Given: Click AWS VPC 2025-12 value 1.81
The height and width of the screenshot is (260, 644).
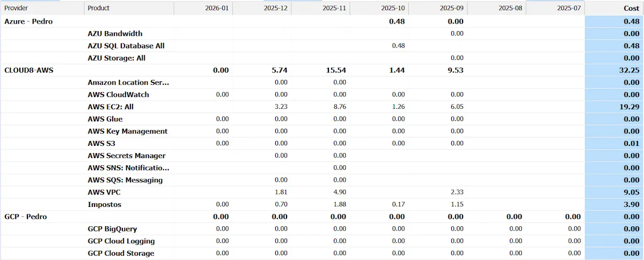Looking at the screenshot, I should 281,192.
